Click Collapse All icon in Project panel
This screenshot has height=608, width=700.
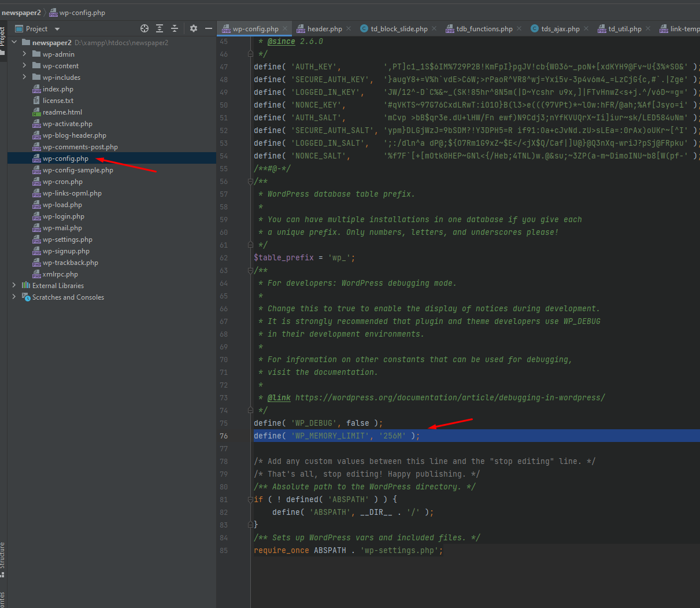175,28
